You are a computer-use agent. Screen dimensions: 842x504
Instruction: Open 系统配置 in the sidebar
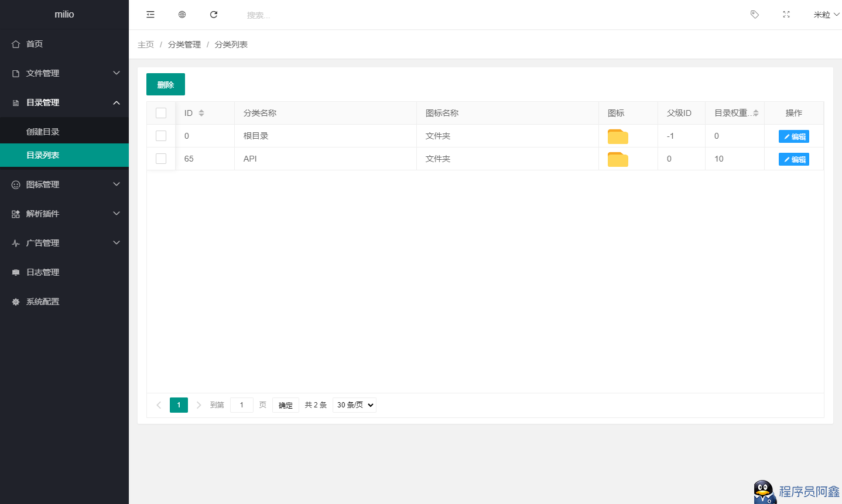coord(64,301)
